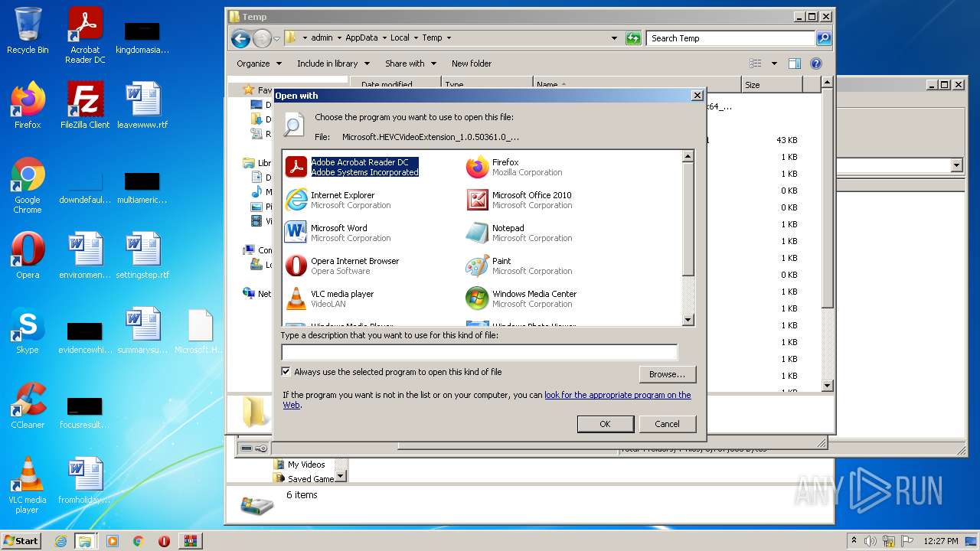This screenshot has width=980, height=551.
Task: Select leavewww.rtf desktop file
Action: [x=142, y=105]
